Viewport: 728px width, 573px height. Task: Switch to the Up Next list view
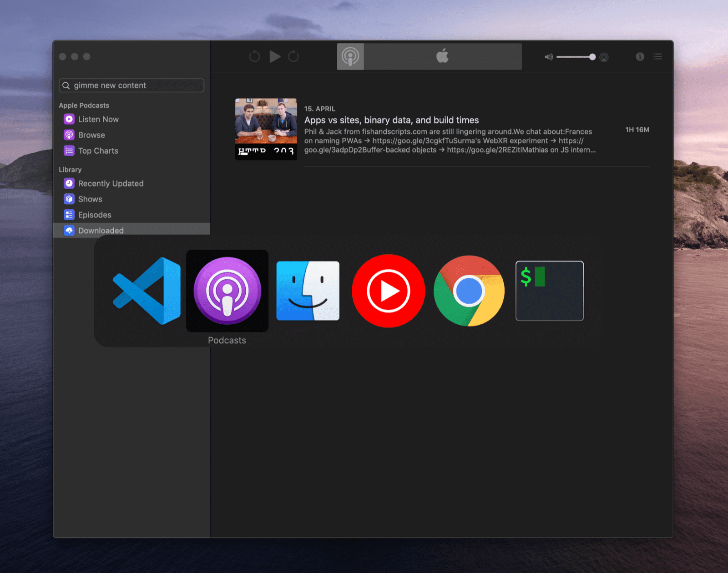coord(657,56)
